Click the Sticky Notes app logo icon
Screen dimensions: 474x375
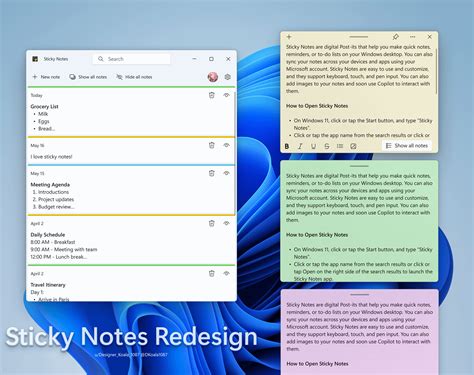click(35, 59)
